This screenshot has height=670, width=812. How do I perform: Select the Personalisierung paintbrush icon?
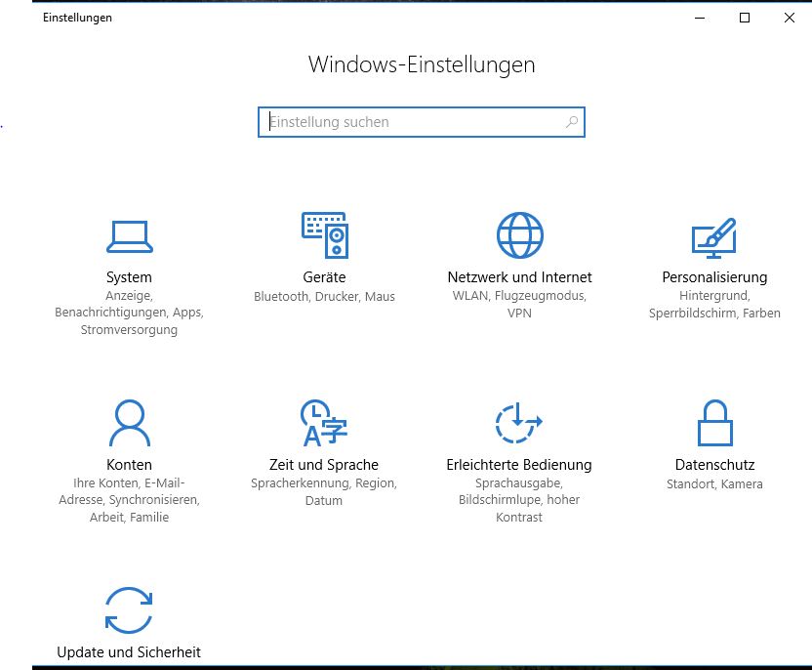714,235
